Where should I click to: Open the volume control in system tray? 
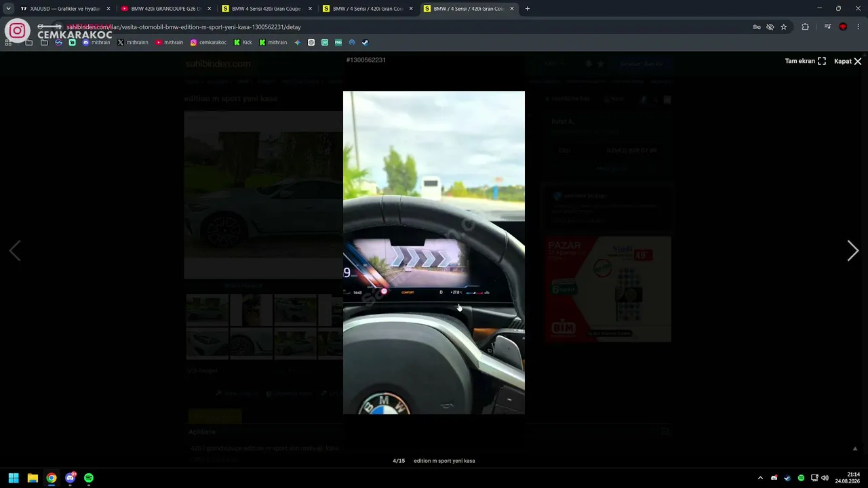(x=825, y=478)
